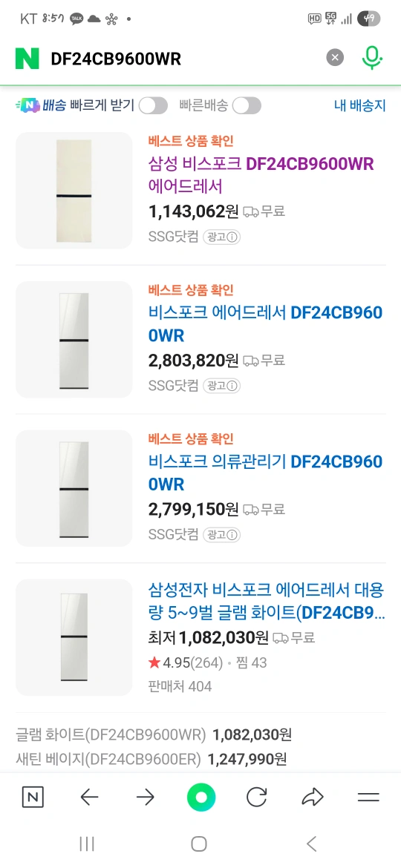
Task: Click the search field containing DF24CB9600WR
Action: tap(183, 58)
